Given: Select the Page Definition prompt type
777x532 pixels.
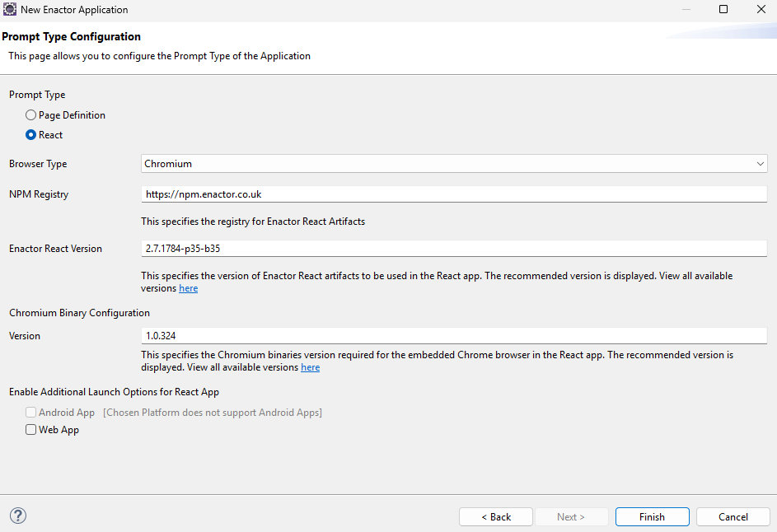Looking at the screenshot, I should pyautogui.click(x=31, y=115).
